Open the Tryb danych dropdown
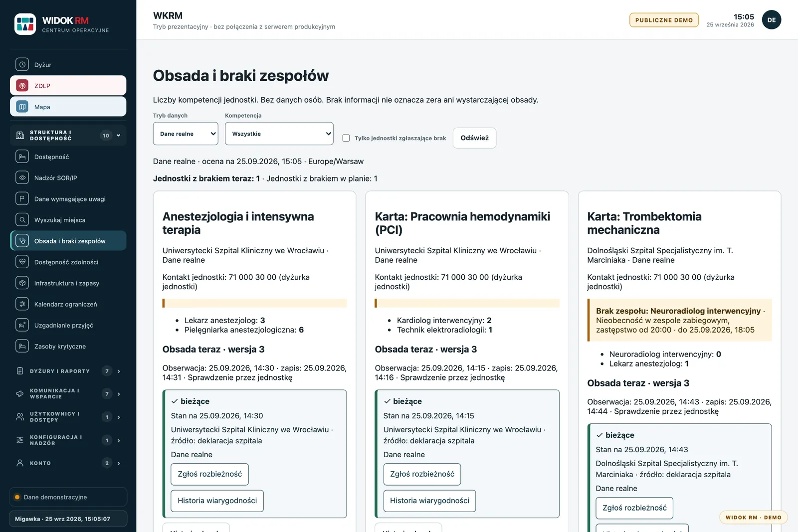798x532 pixels. click(186, 134)
